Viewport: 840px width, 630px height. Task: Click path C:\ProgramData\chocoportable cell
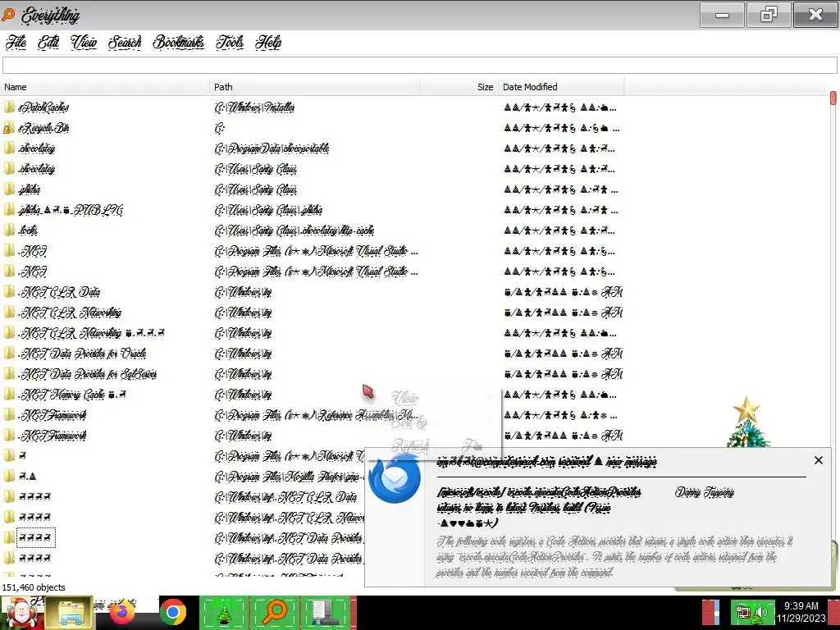click(x=272, y=148)
